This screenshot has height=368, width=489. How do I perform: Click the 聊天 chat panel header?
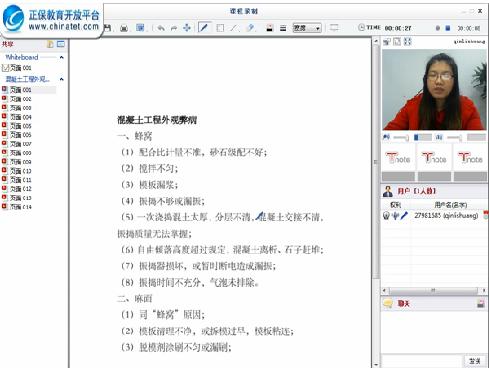(403, 304)
